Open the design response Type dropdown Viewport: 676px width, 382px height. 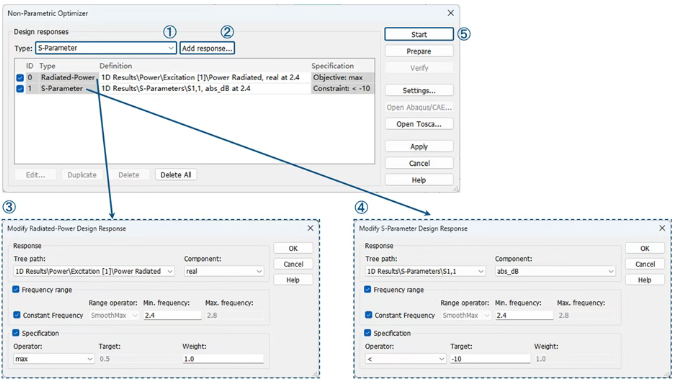106,48
